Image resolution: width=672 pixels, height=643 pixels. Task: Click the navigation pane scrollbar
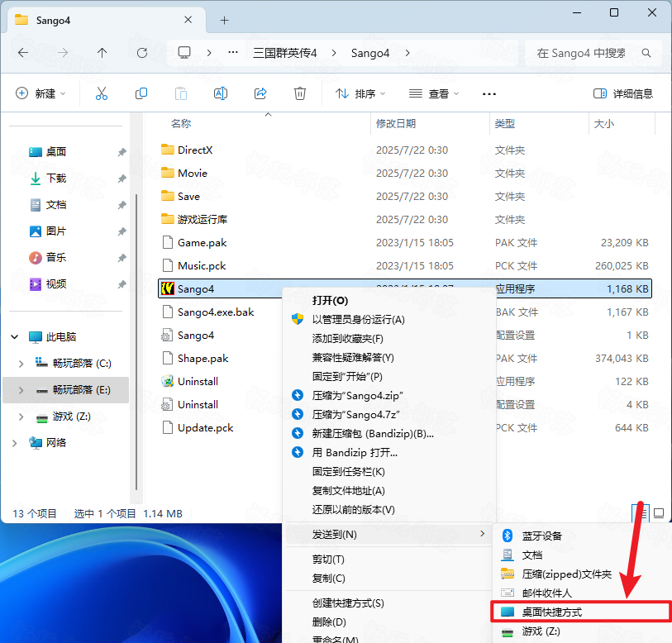coord(136,341)
